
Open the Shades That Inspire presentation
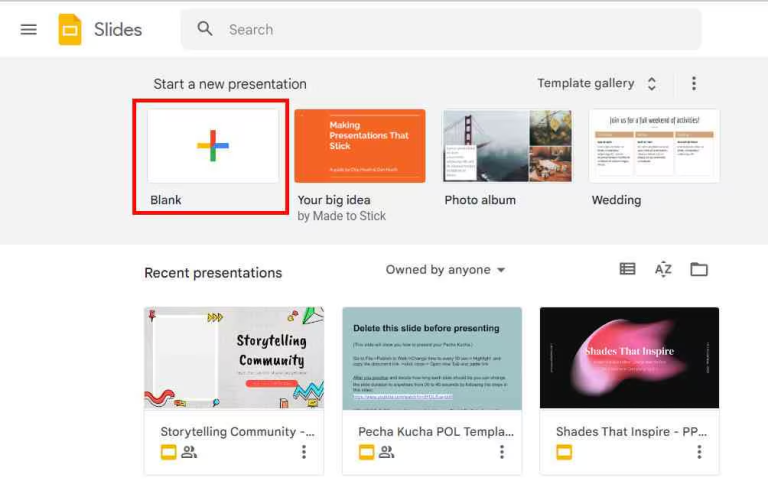[x=629, y=358]
